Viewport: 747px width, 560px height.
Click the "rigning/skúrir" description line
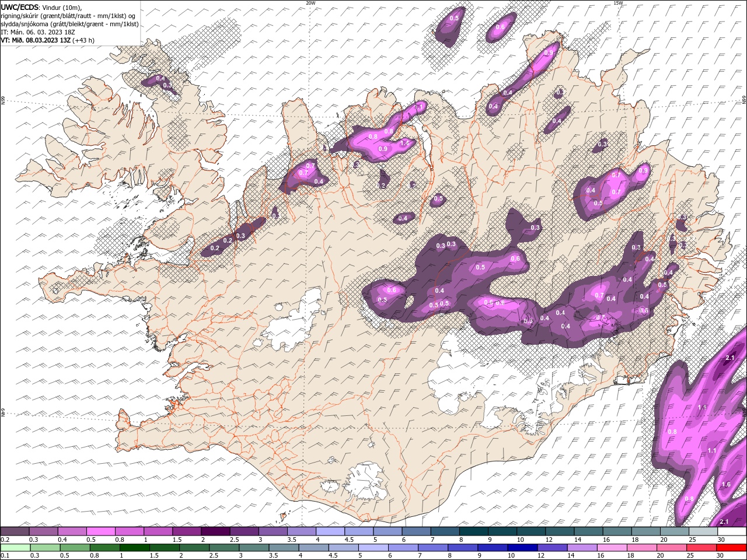click(68, 16)
